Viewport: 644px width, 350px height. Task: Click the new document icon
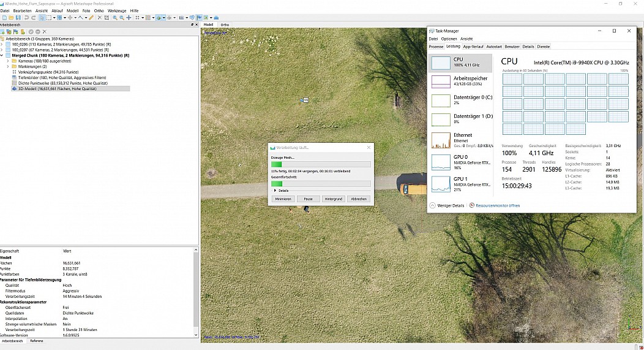[4, 17]
